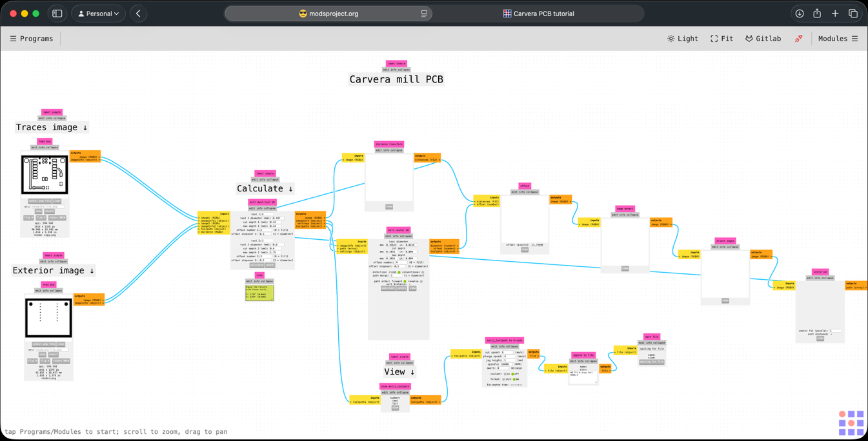Image resolution: width=868 pixels, height=441 pixels.
Task: Click the Exterior image thumbnail
Action: point(48,317)
